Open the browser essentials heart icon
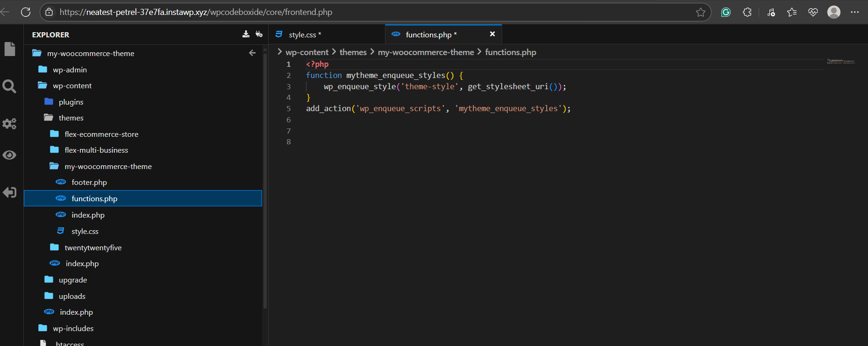This screenshot has height=346, width=868. click(813, 12)
